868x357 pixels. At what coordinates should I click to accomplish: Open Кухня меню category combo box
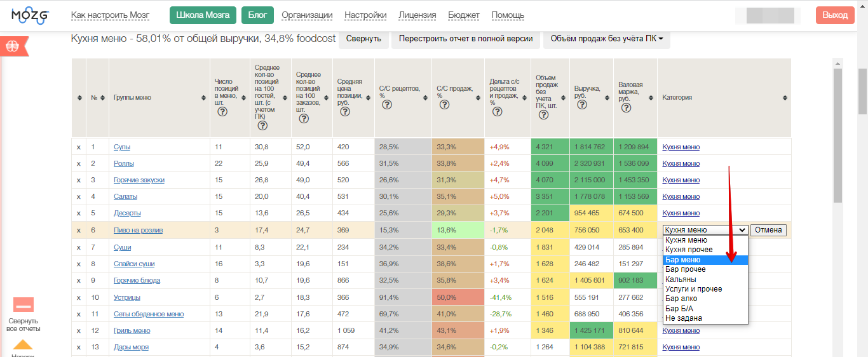tap(705, 230)
